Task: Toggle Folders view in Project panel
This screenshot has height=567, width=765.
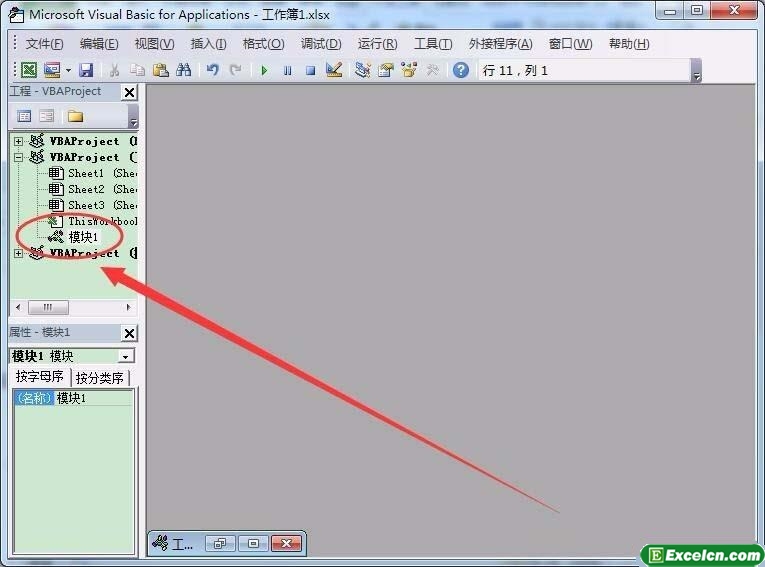Action: 75,116
